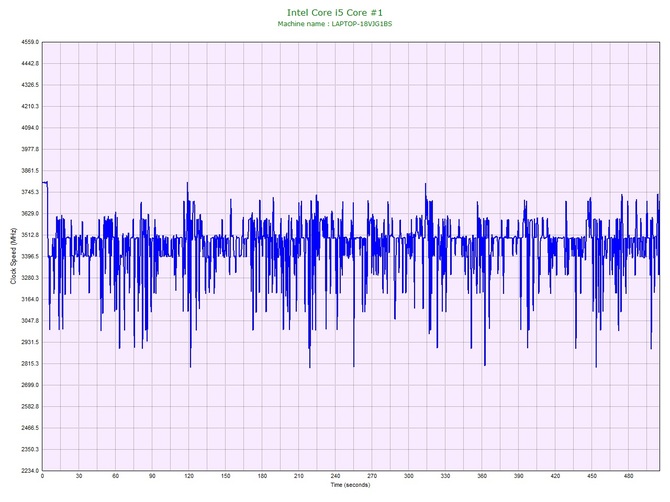670x502 pixels.
Task: Click the 4210.3 y-axis value
Action: point(30,106)
